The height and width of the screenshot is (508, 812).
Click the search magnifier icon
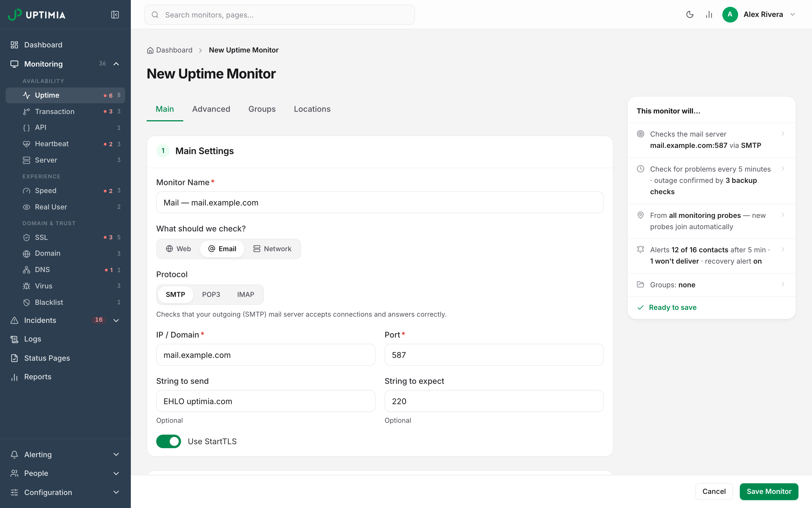pyautogui.click(x=155, y=15)
